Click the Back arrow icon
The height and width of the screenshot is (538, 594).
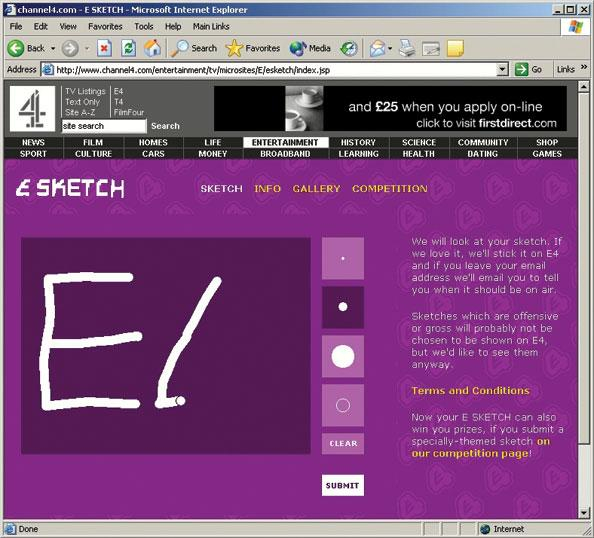(16, 48)
